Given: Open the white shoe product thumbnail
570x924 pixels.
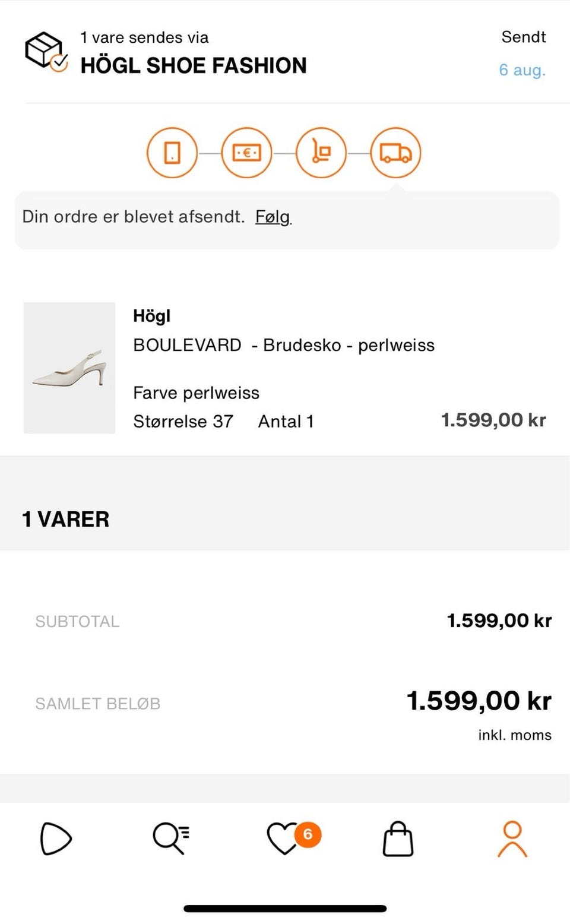Looking at the screenshot, I should point(69,368).
